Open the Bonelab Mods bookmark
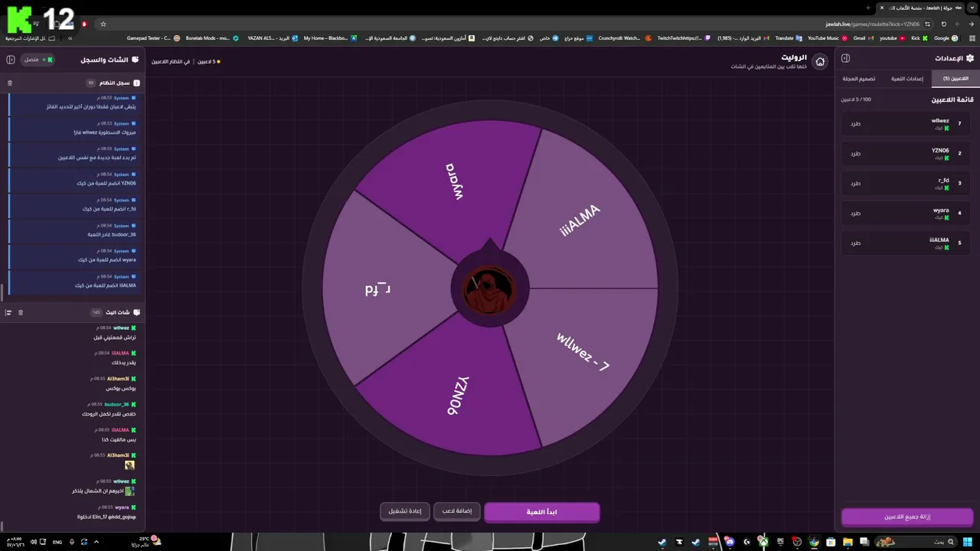Image resolution: width=980 pixels, height=551 pixels. 212,37
